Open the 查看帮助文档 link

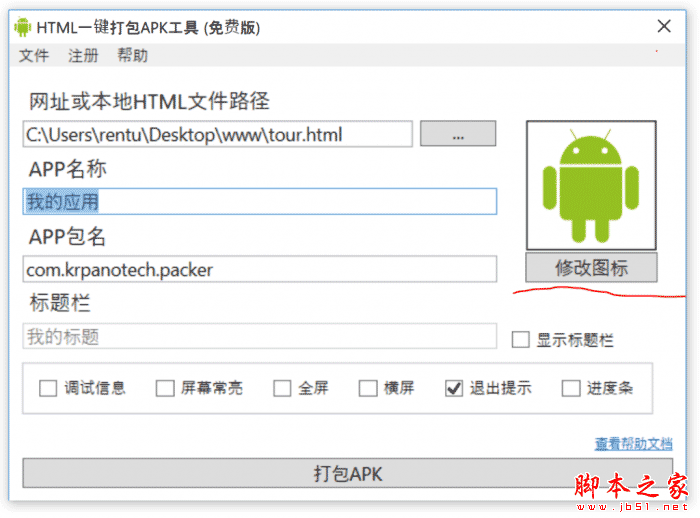[x=633, y=443]
